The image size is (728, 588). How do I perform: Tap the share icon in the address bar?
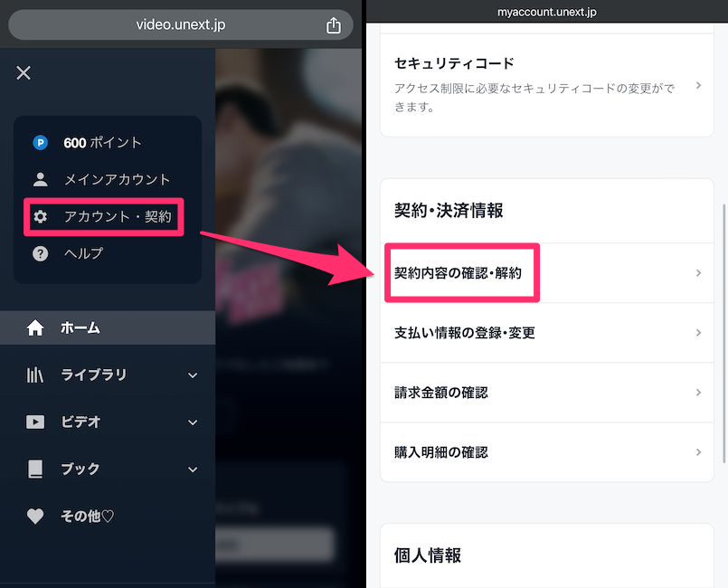point(334,25)
